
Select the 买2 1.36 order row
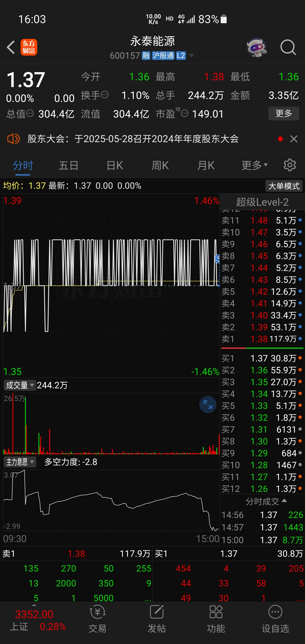[262, 370]
